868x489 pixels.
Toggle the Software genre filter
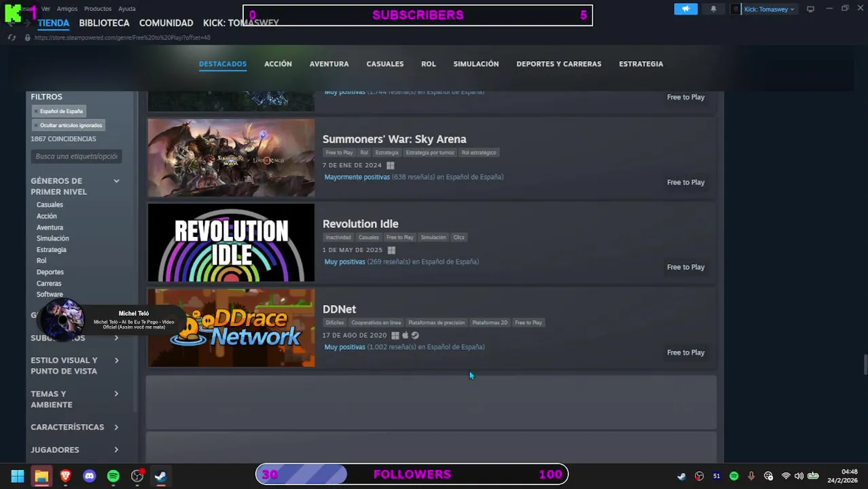[50, 295]
